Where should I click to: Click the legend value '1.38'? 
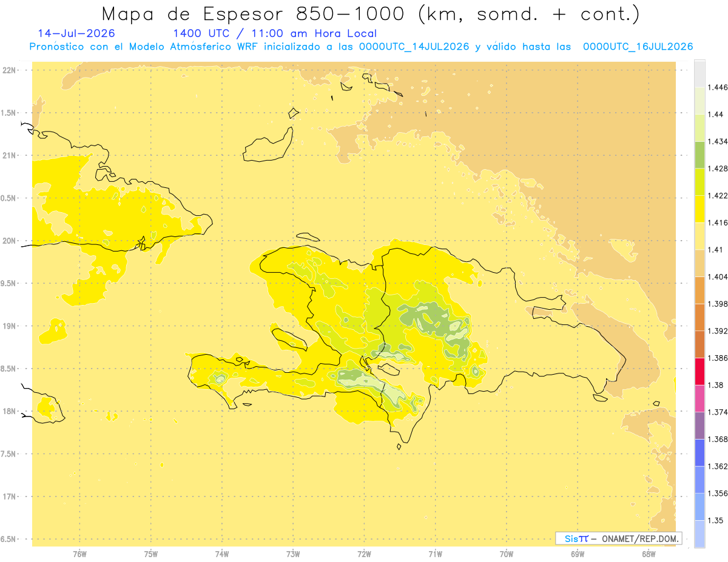click(717, 385)
